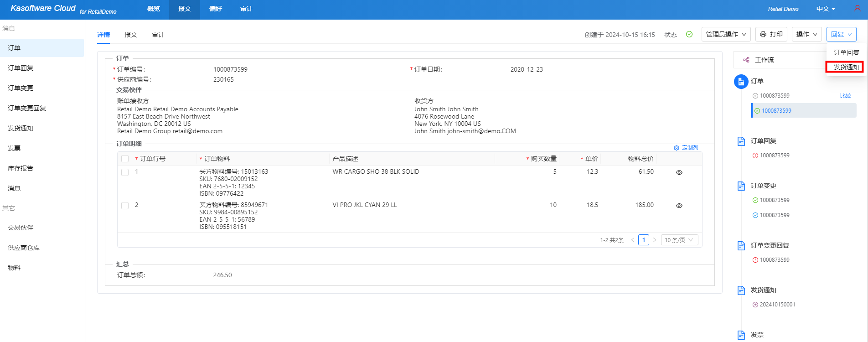The height and width of the screenshot is (342, 868).
Task: Open shipping notice 202410150001 in workflow
Action: [777, 305]
